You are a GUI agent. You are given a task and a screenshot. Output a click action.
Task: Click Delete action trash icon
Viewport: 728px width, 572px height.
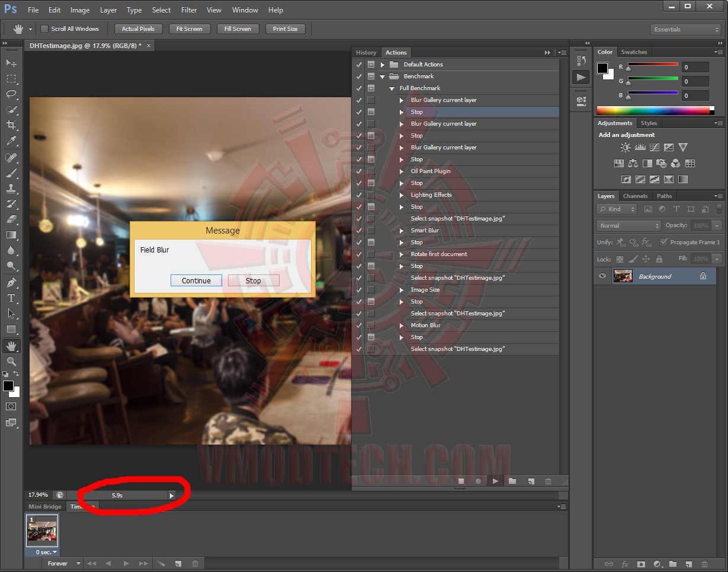548,481
